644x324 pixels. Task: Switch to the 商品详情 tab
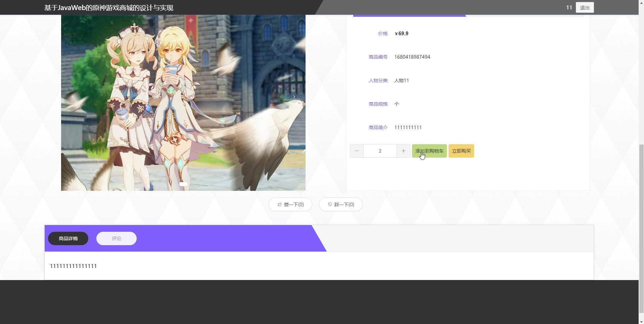point(68,238)
